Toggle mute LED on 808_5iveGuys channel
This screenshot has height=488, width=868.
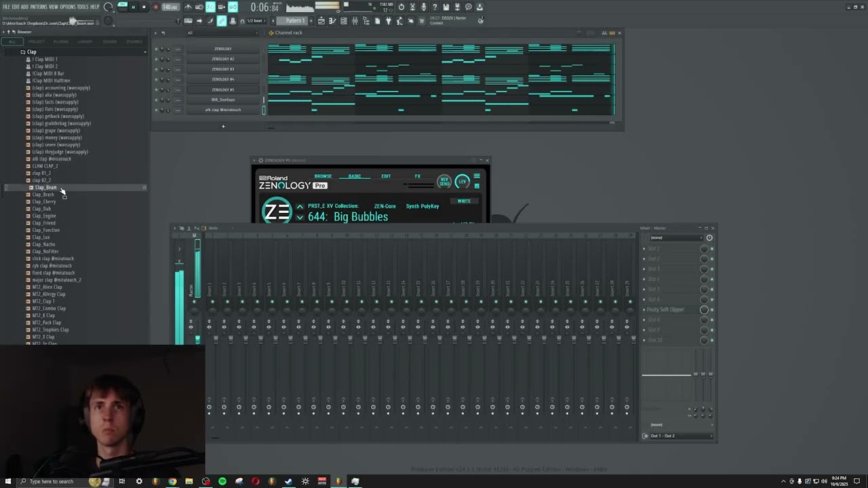coord(156,100)
